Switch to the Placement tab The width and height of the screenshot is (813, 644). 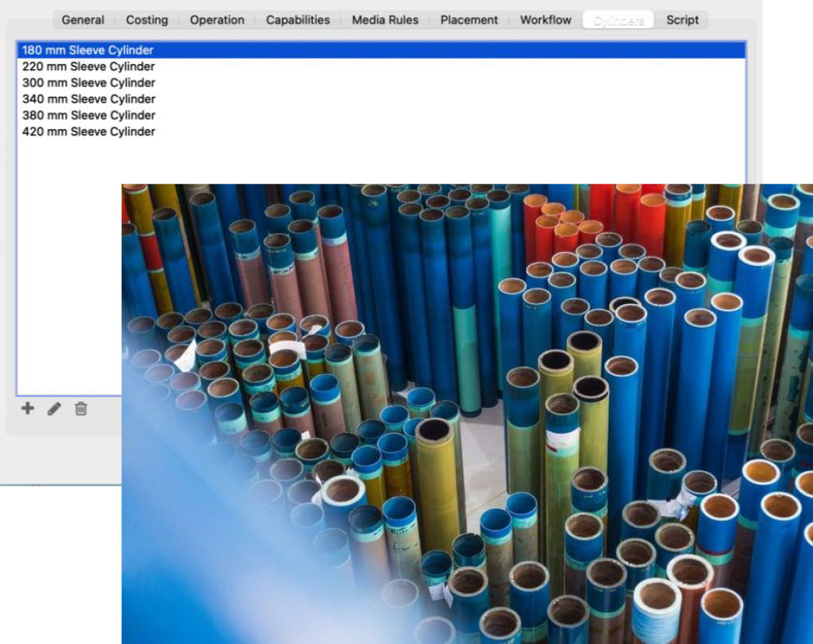[469, 20]
